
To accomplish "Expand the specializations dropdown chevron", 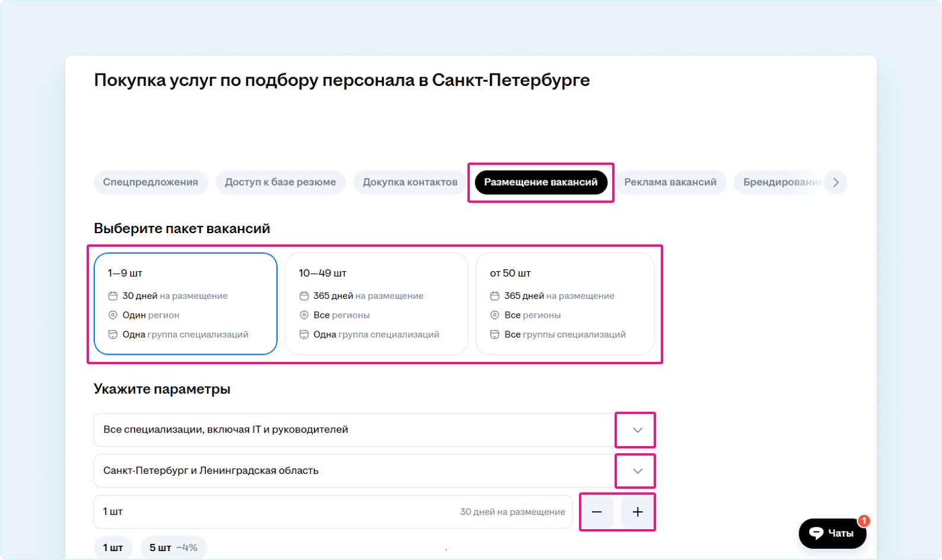I will pyautogui.click(x=637, y=430).
